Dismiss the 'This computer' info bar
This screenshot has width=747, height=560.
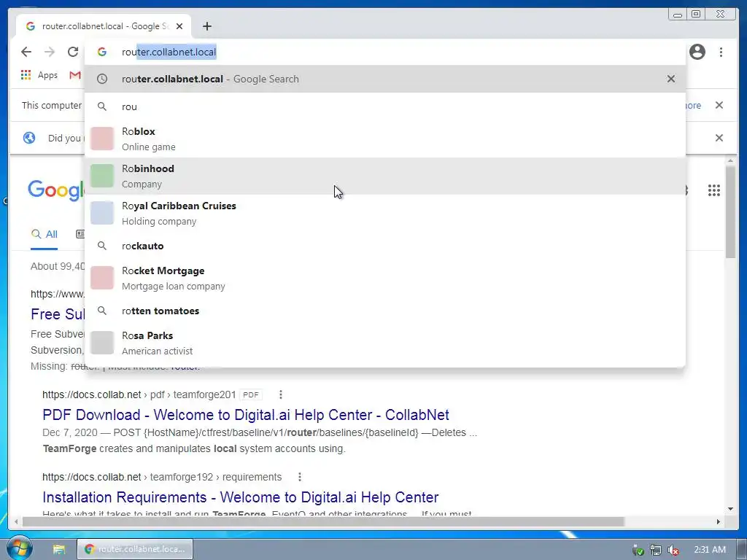(719, 105)
